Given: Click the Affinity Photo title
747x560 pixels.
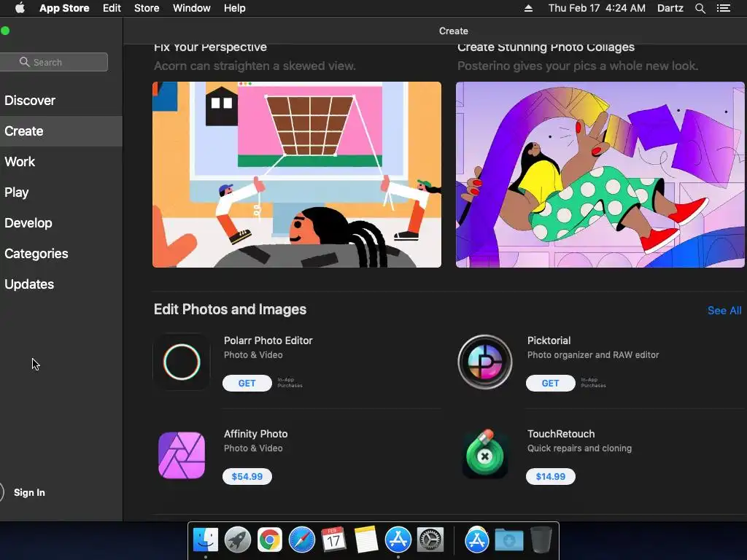Looking at the screenshot, I should pyautogui.click(x=256, y=434).
